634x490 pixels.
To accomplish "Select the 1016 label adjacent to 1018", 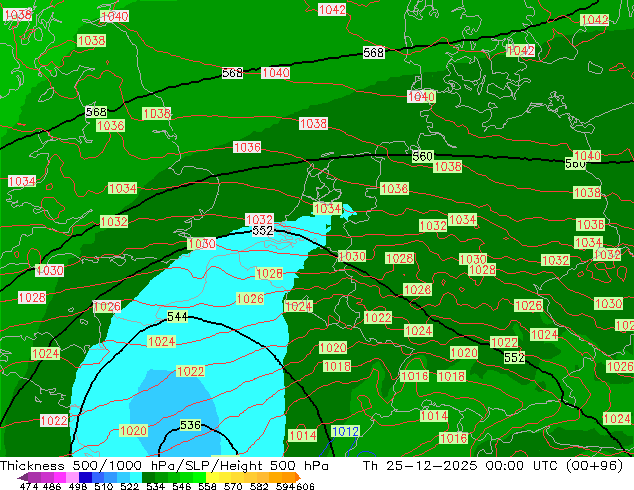I will (414, 376).
